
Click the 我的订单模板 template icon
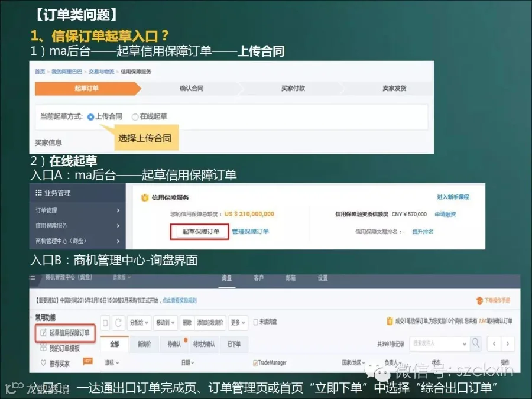(x=43, y=348)
